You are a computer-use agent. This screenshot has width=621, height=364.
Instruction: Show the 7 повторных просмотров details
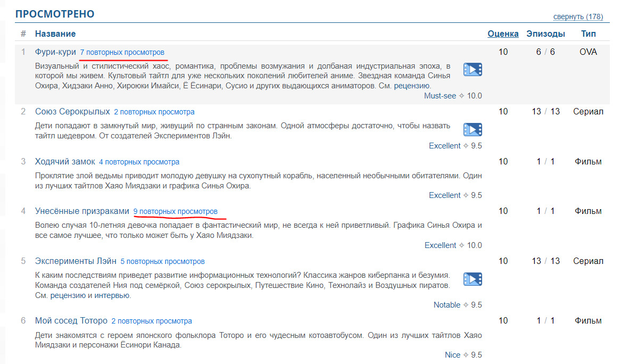click(x=122, y=53)
